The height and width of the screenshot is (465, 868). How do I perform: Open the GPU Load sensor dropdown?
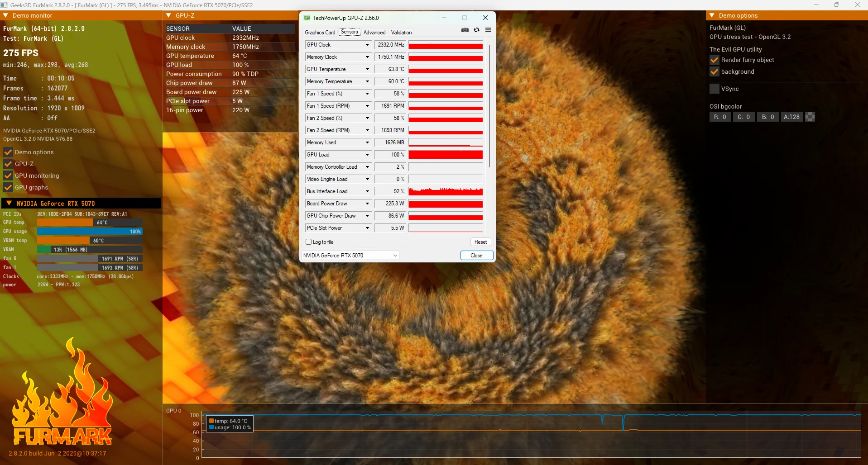(367, 155)
